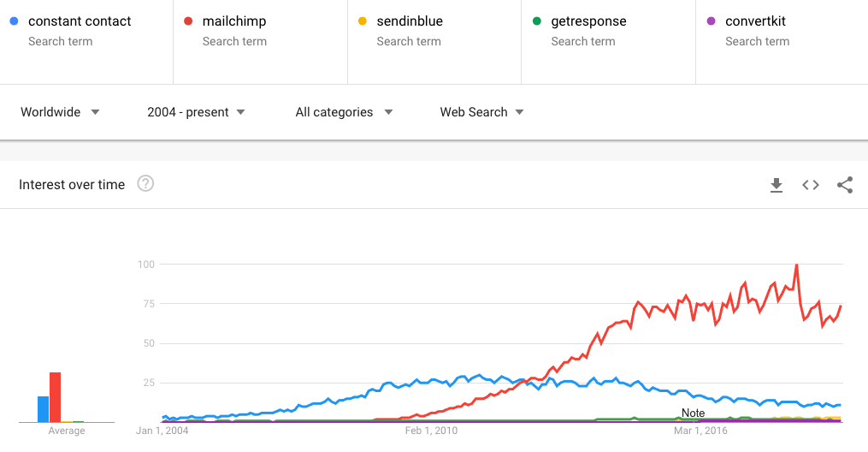The image size is (868, 452).
Task: Open the All categories dropdown
Action: pos(344,112)
